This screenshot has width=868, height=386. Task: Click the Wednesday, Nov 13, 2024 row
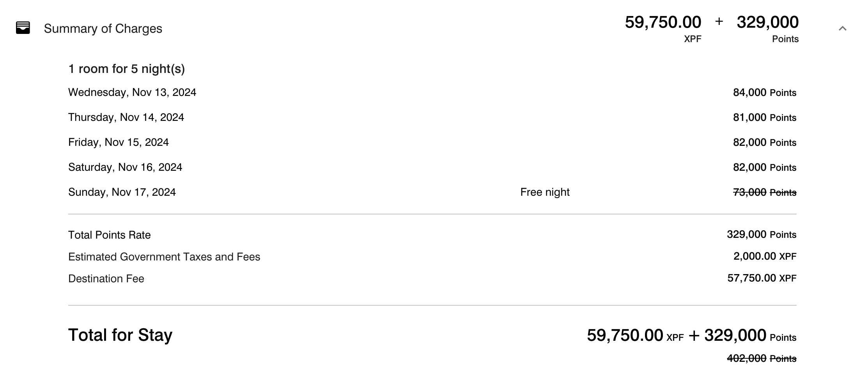click(132, 92)
